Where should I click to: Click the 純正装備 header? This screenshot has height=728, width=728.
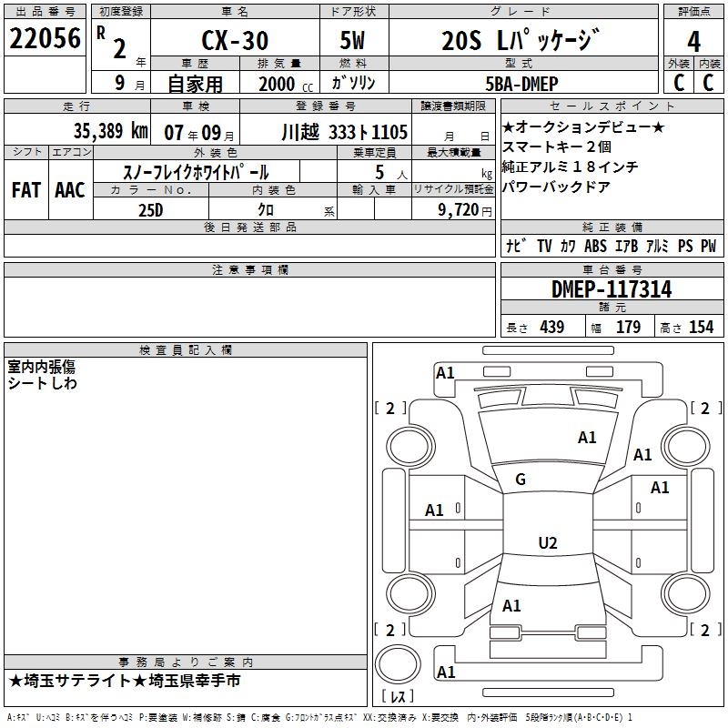(612, 227)
